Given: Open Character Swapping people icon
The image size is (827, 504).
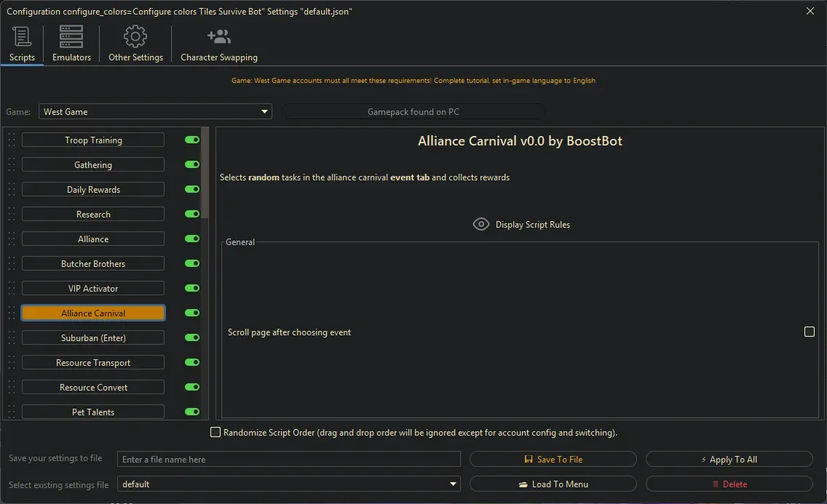Looking at the screenshot, I should (x=218, y=36).
